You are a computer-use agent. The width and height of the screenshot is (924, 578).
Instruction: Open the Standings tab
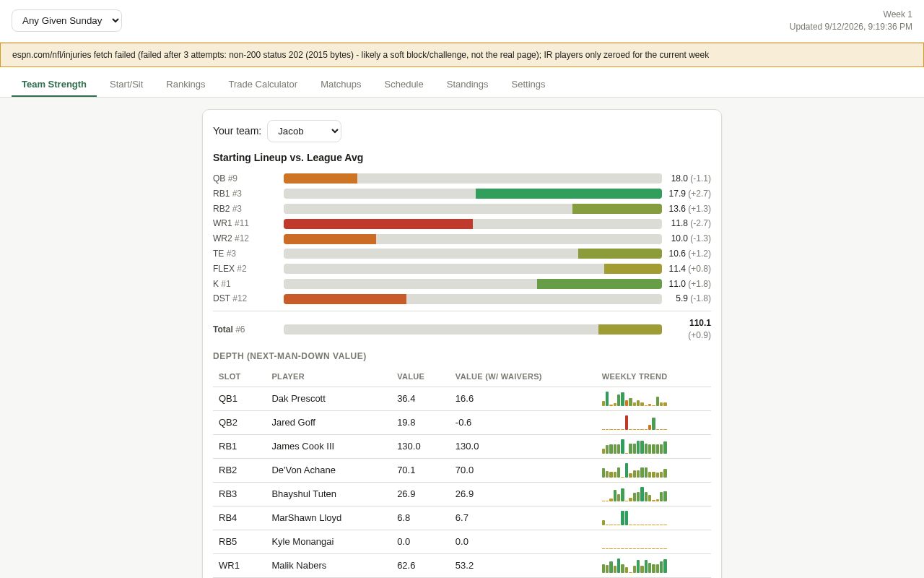(467, 84)
